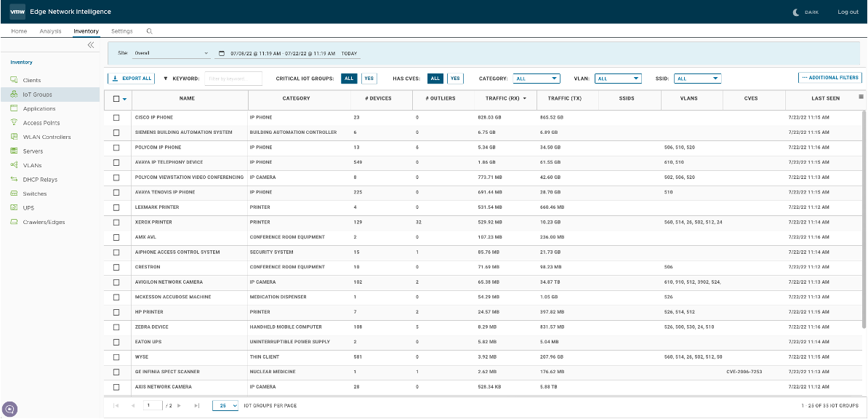Collapse the Inventory sidebar with the chevron
868x419 pixels.
pos(91,44)
